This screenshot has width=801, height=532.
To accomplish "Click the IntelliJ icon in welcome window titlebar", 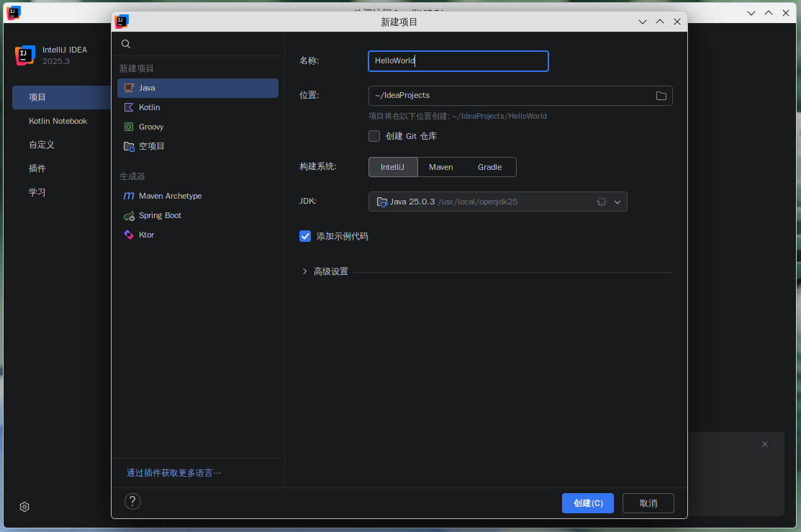I will 13,13.
